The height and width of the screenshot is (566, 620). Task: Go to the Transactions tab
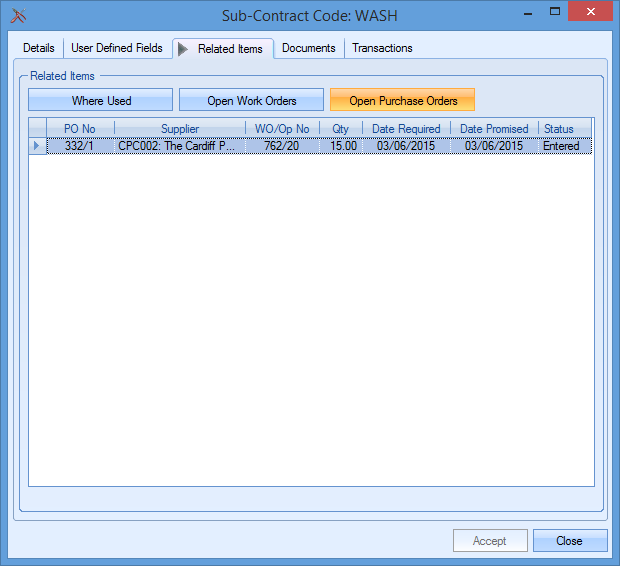[x=382, y=48]
